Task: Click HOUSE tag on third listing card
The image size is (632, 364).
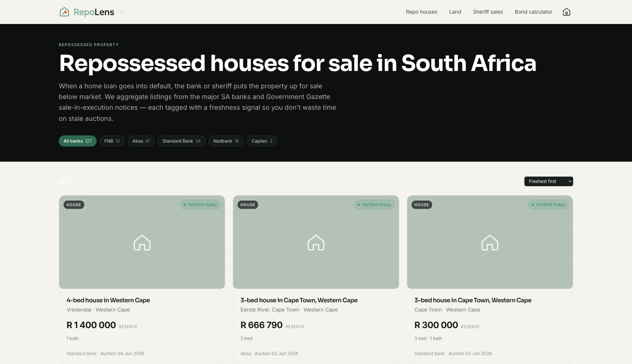Action: point(422,205)
